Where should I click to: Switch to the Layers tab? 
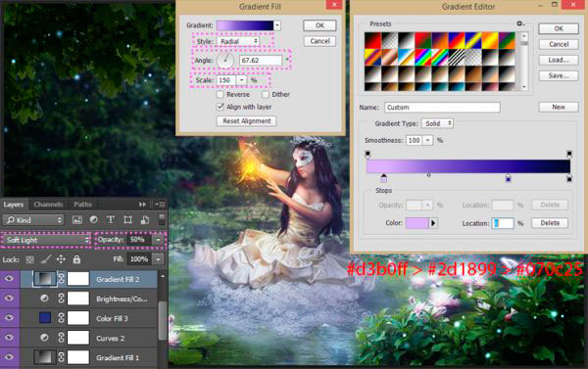pos(14,205)
